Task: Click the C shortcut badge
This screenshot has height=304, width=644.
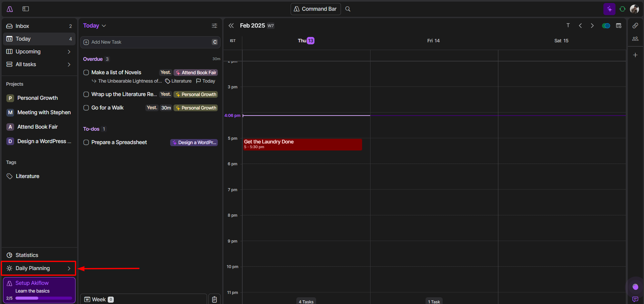Action: pos(215,42)
